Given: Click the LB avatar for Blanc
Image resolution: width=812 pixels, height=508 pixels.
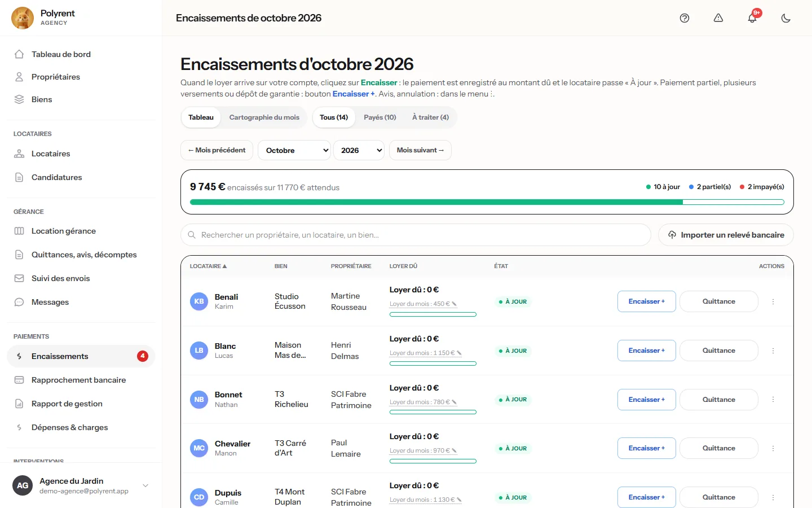Looking at the screenshot, I should point(199,351).
